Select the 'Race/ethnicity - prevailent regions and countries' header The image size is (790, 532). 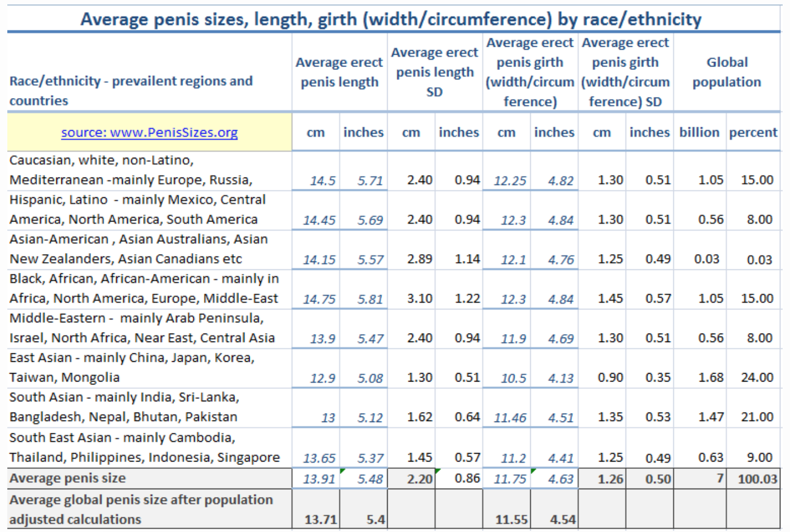pos(131,91)
